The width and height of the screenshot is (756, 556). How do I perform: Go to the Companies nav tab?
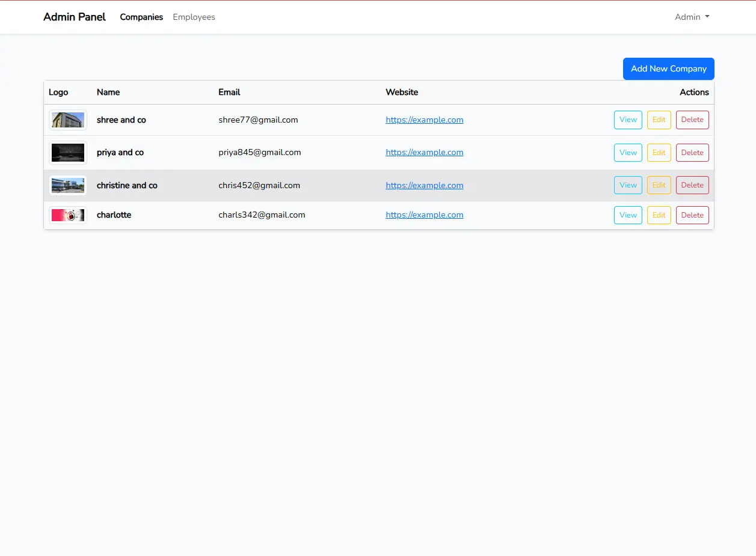[x=141, y=17]
